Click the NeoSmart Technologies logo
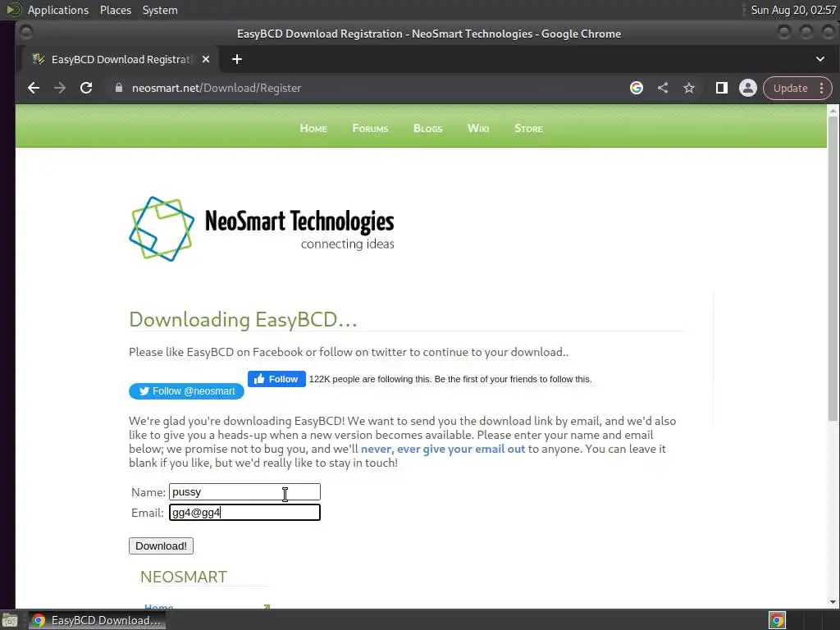 tap(262, 230)
